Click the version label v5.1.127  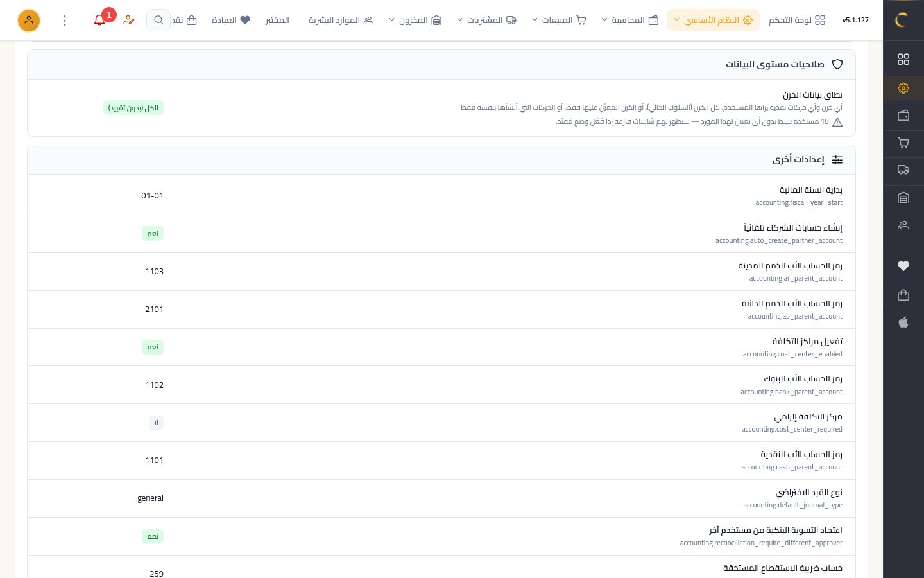[x=855, y=20]
